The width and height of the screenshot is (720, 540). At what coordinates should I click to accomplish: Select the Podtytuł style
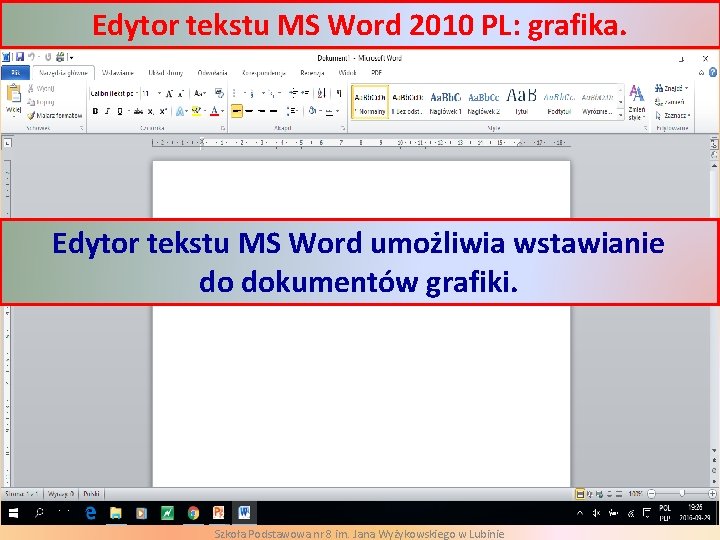coord(559,102)
